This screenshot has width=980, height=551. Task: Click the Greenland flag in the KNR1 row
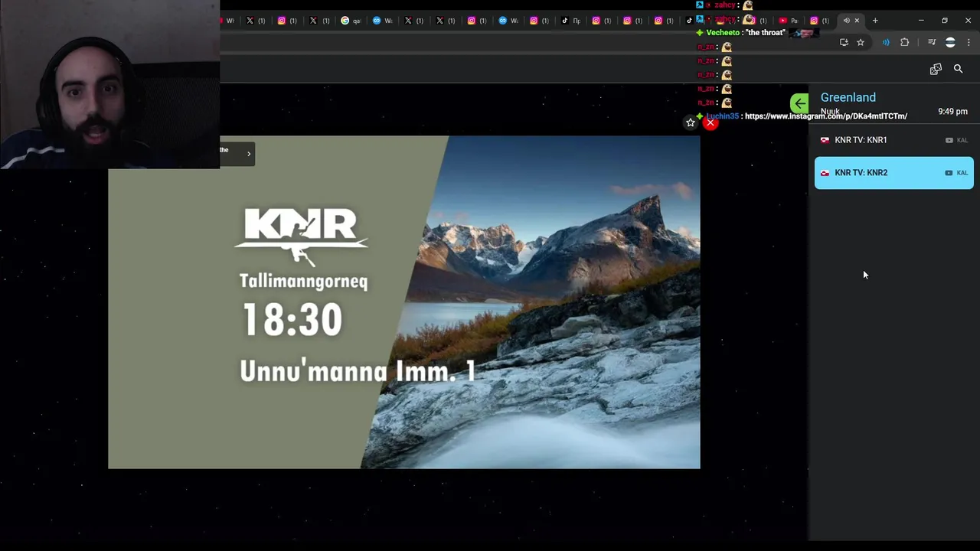[825, 140]
